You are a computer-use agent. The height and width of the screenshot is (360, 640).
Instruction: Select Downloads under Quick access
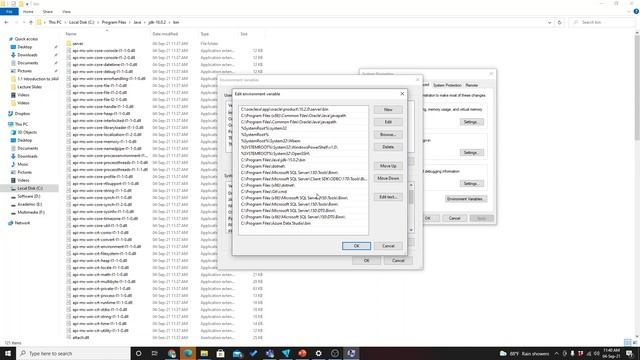pyautogui.click(x=27, y=55)
